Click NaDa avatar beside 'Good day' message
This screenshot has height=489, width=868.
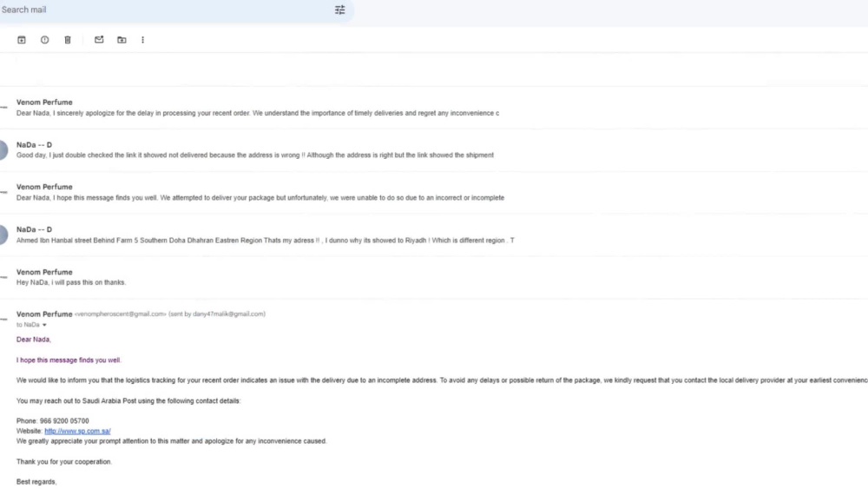click(x=3, y=150)
